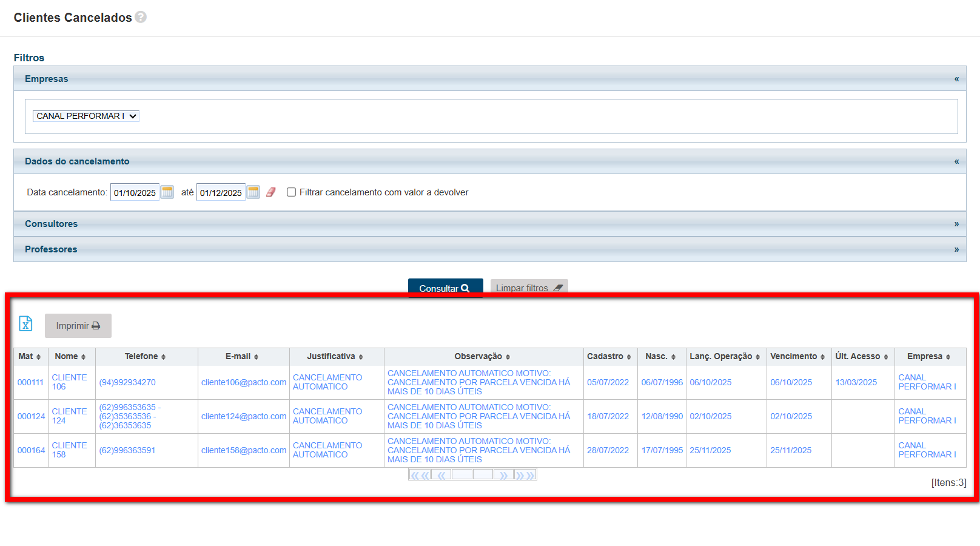Go to last page of results
This screenshot has width=980, height=546.
(x=525, y=475)
